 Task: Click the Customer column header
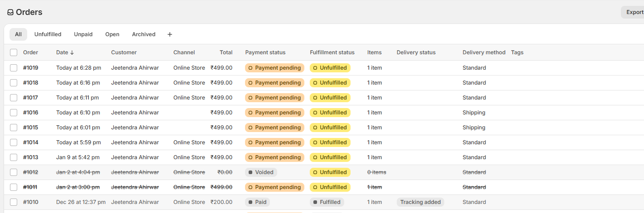click(x=124, y=52)
